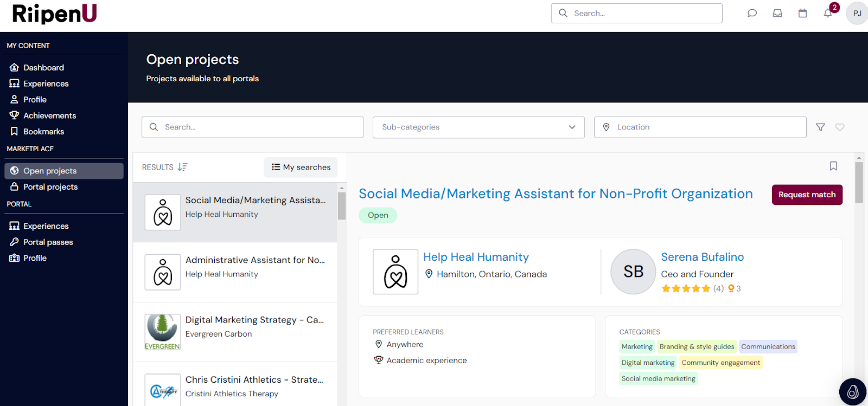Click the RiipenU logo
The height and width of the screenshot is (406, 868).
pyautogui.click(x=54, y=14)
